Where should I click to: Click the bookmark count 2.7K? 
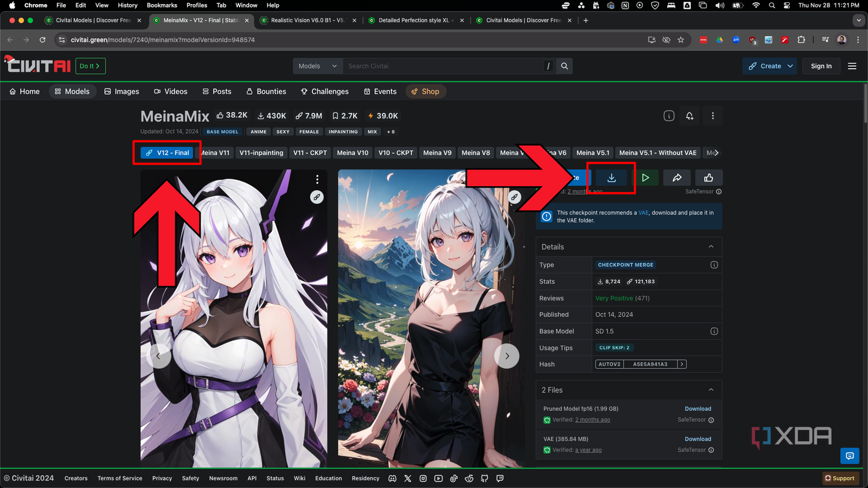344,116
